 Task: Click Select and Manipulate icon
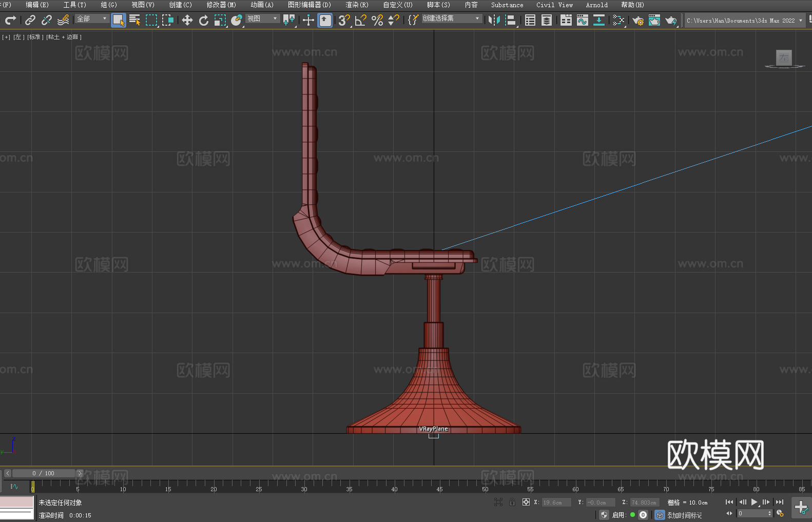[x=308, y=20]
